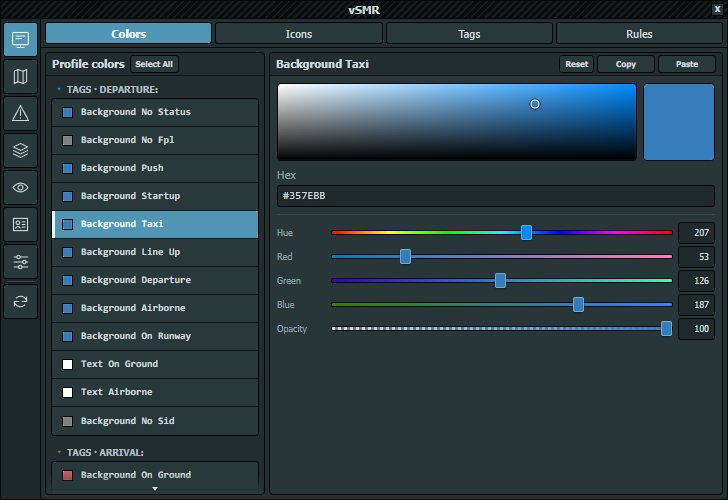Select the Background No Status row

coord(155,112)
